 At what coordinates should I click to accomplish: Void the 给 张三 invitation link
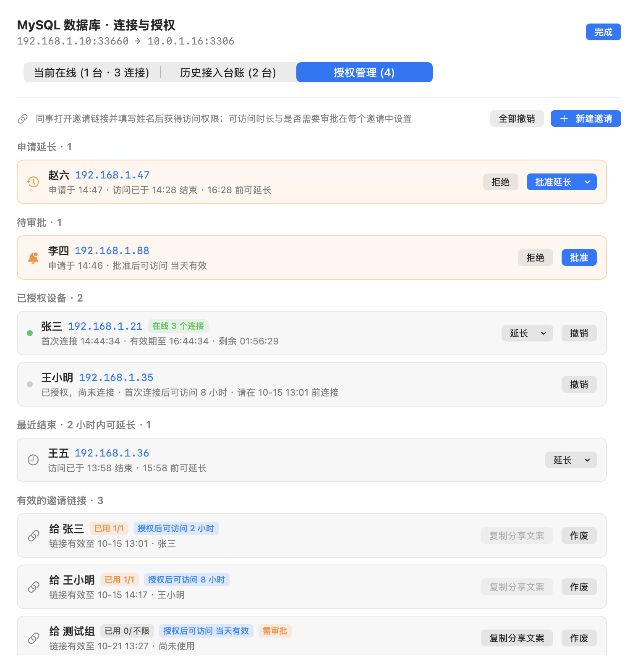(579, 535)
